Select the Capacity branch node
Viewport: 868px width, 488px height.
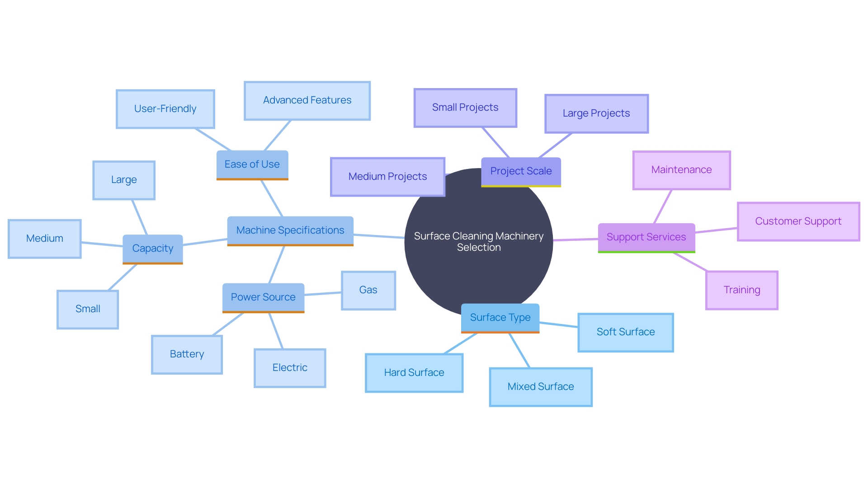tap(146, 246)
